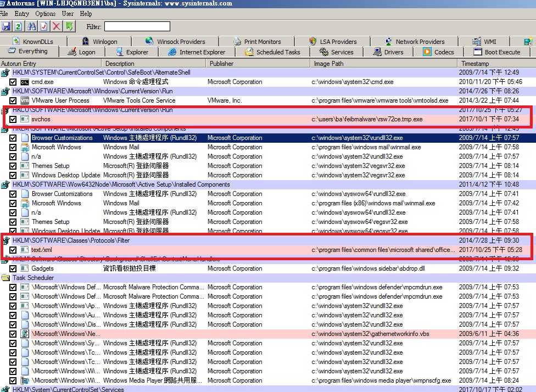The image size is (536, 392).
Task: Open Find using the binoculars icon
Action: pos(32,26)
